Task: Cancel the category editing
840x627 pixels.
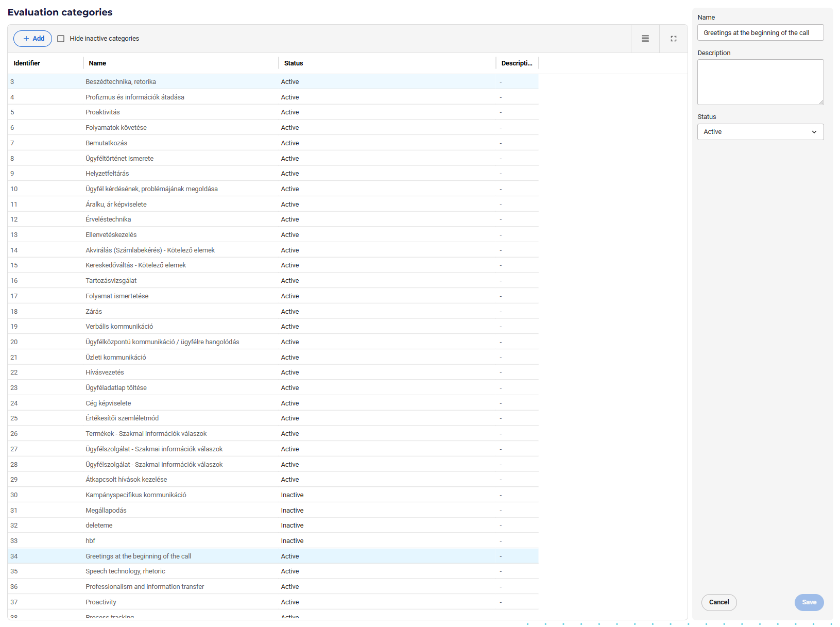Action: [719, 602]
